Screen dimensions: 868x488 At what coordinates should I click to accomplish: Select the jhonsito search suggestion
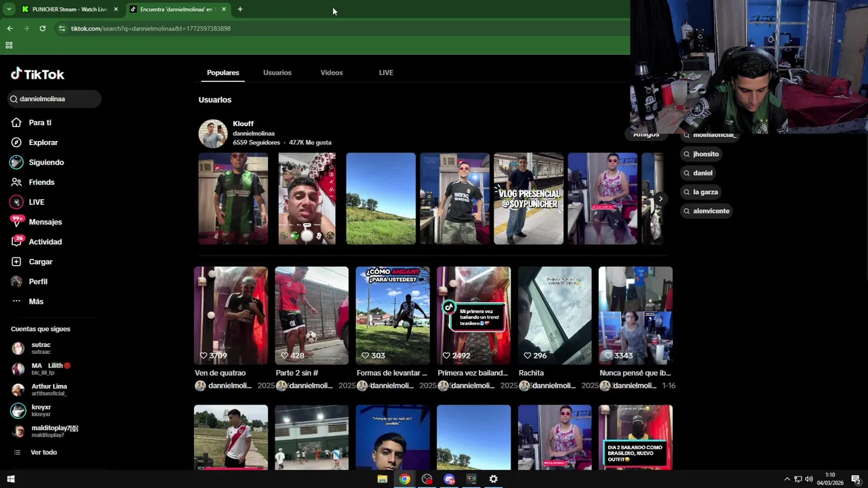pos(701,154)
